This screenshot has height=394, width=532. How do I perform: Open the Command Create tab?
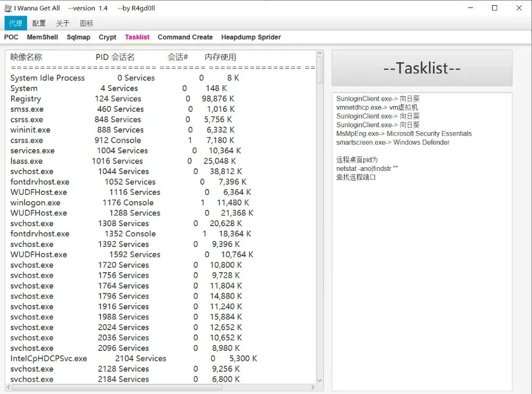coord(185,37)
